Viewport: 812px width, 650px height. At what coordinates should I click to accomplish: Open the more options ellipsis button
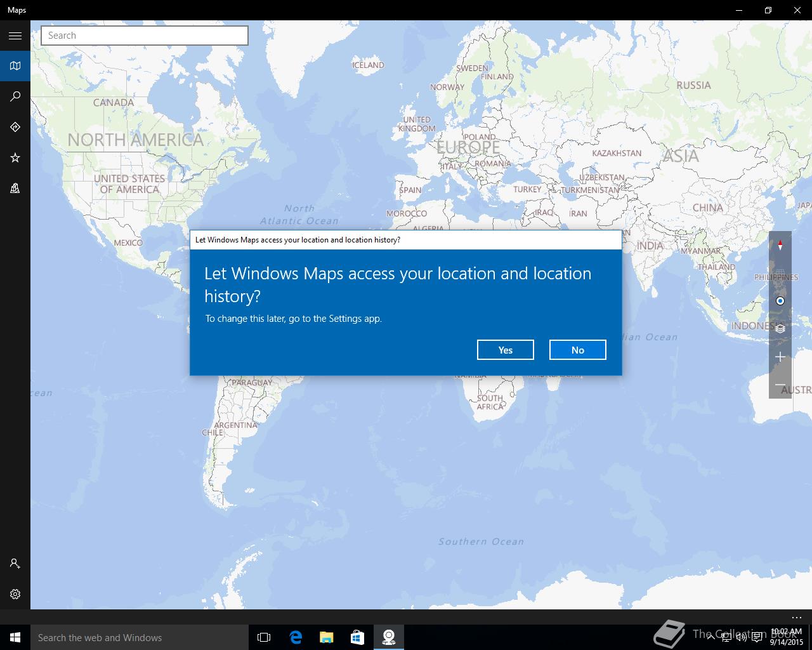797,617
